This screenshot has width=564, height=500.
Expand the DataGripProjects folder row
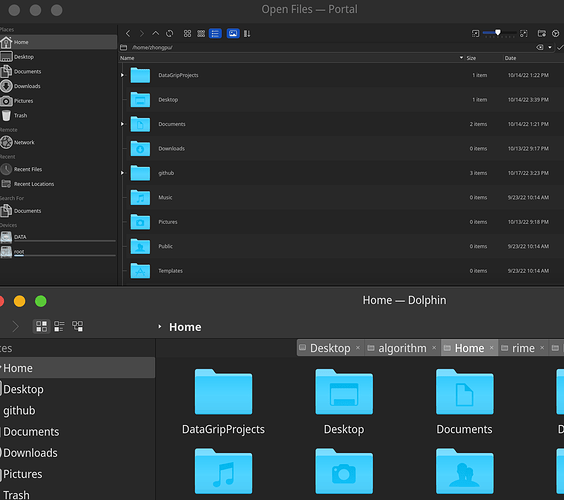coord(122,75)
